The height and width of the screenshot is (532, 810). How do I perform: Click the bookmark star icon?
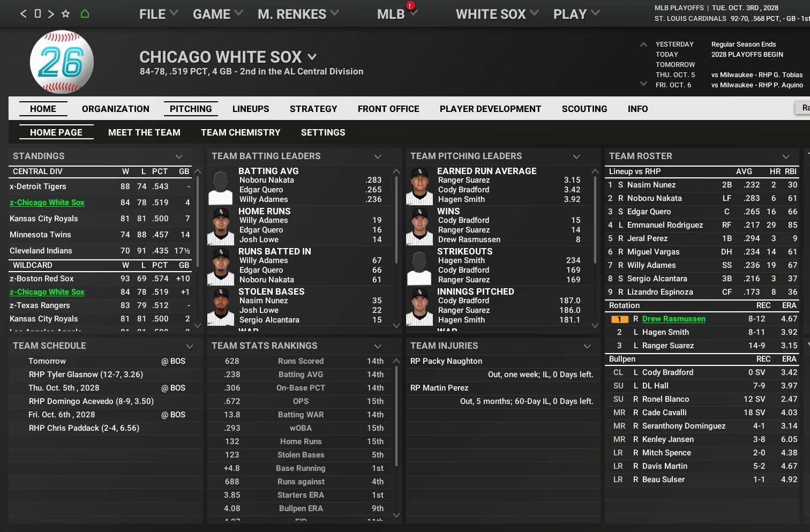click(65, 14)
